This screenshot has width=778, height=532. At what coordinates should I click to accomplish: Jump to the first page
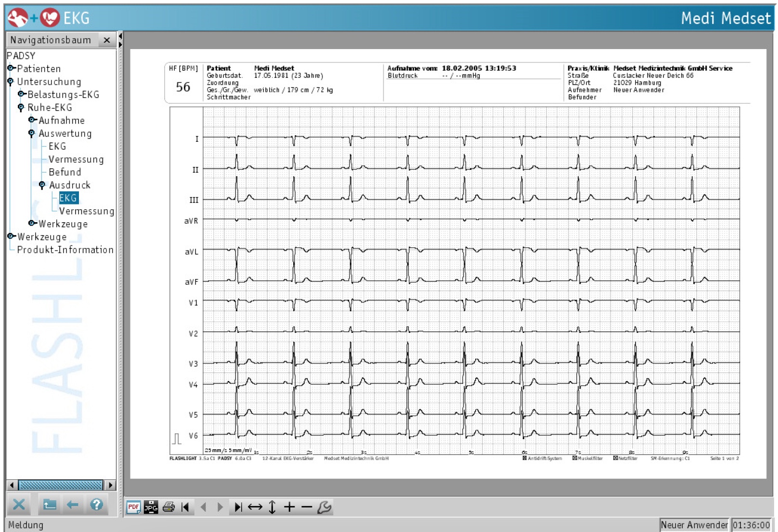point(185,507)
